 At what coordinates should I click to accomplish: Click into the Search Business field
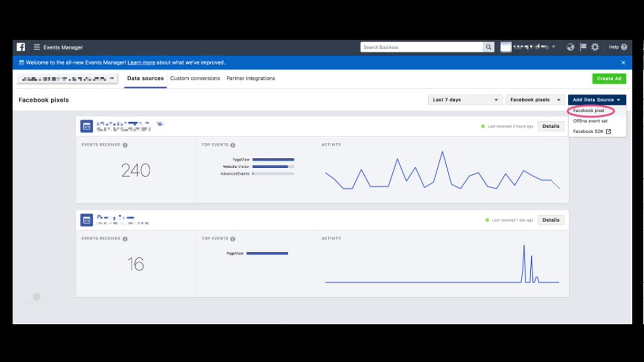point(422,47)
